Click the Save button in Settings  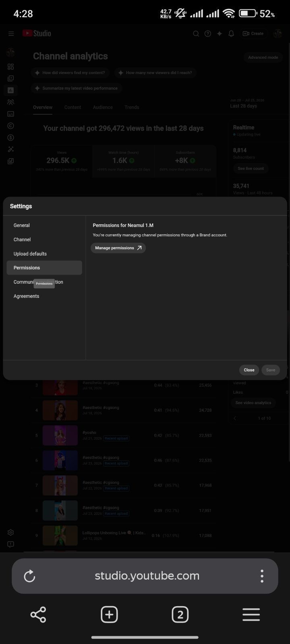(271, 370)
